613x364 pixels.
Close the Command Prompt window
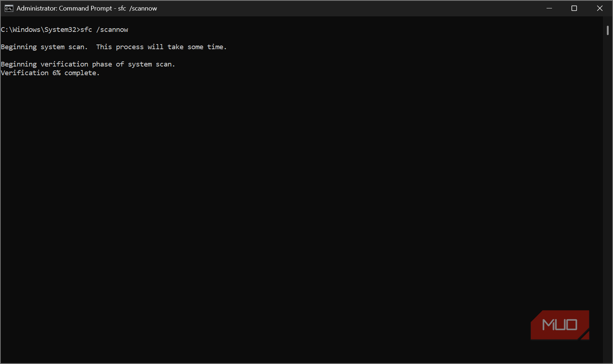click(x=600, y=8)
